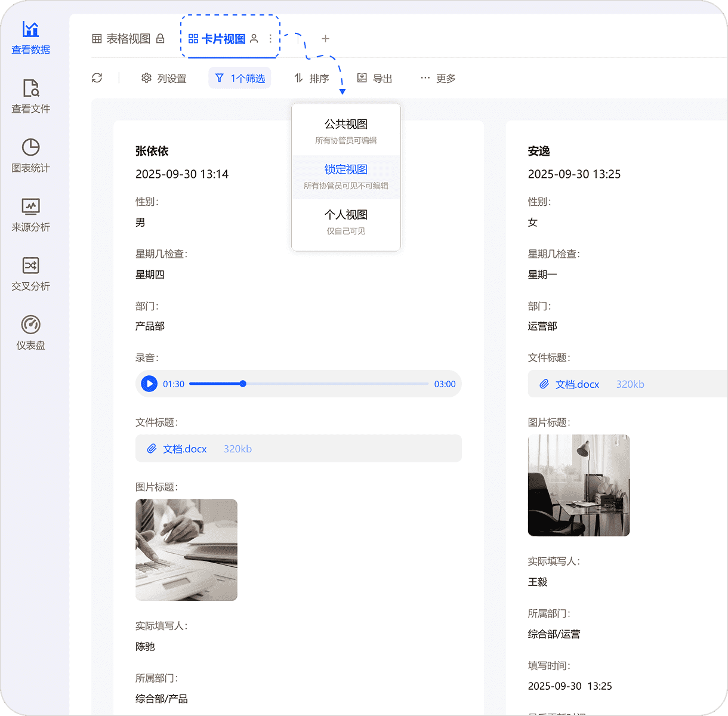Open 查看文件 in the sidebar
Screen dimensions: 728x716
[30, 96]
